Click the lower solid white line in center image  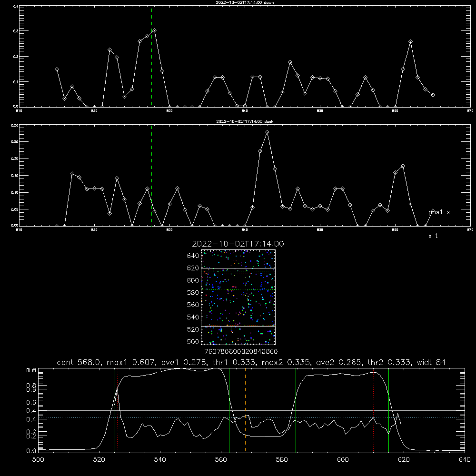click(x=238, y=326)
